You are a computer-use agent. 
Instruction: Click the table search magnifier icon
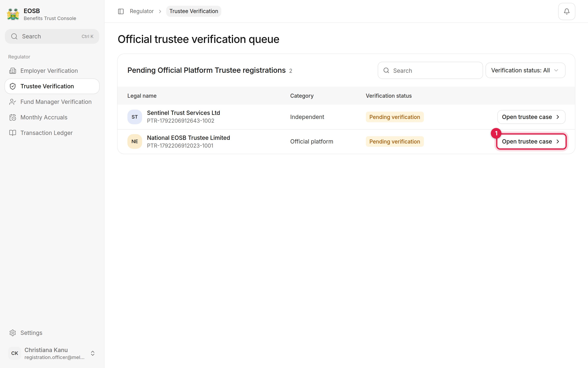click(x=386, y=71)
